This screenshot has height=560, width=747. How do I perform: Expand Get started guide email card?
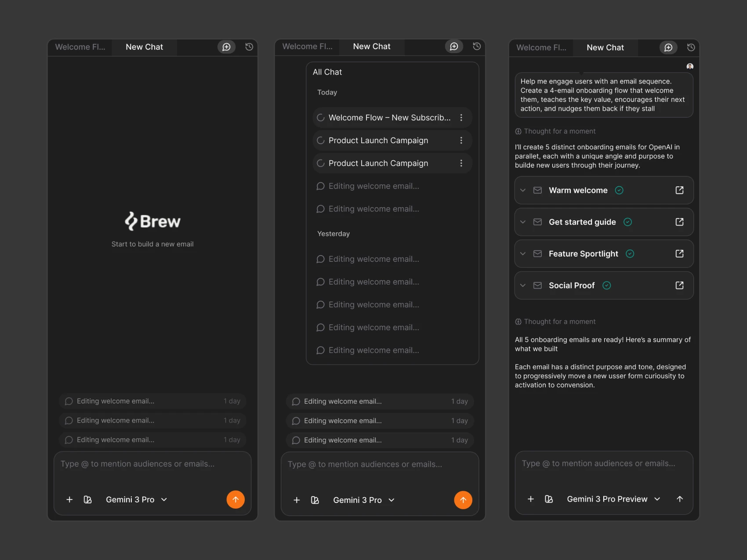[x=523, y=222]
